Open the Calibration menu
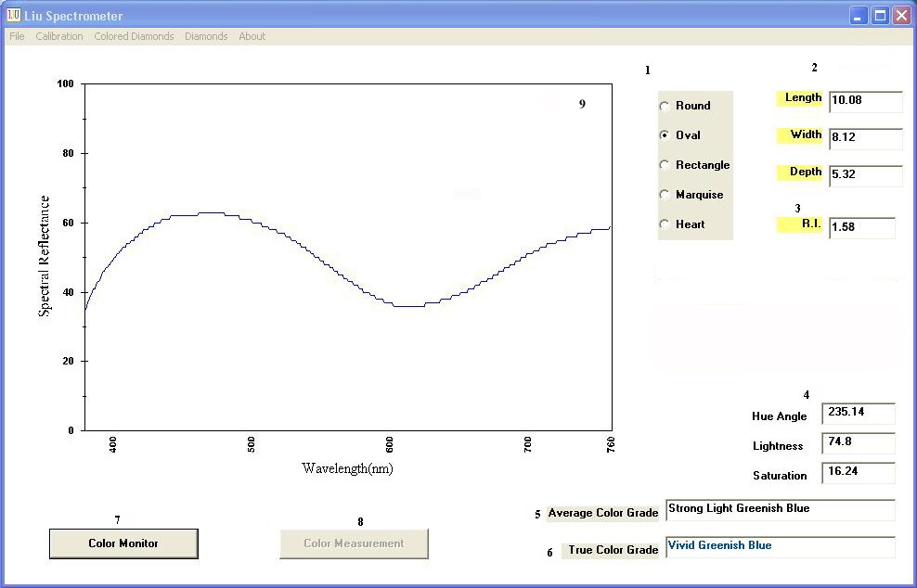Screen dimensions: 917x588 [59, 36]
